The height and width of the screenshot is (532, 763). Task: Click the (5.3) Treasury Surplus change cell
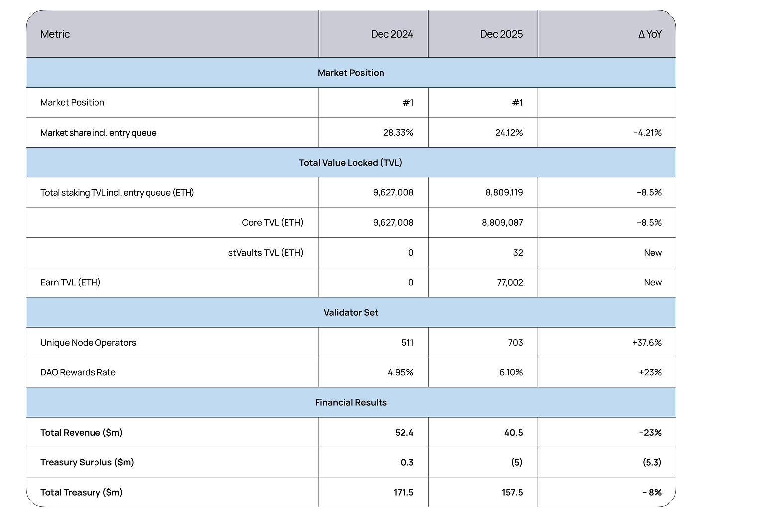(652, 463)
